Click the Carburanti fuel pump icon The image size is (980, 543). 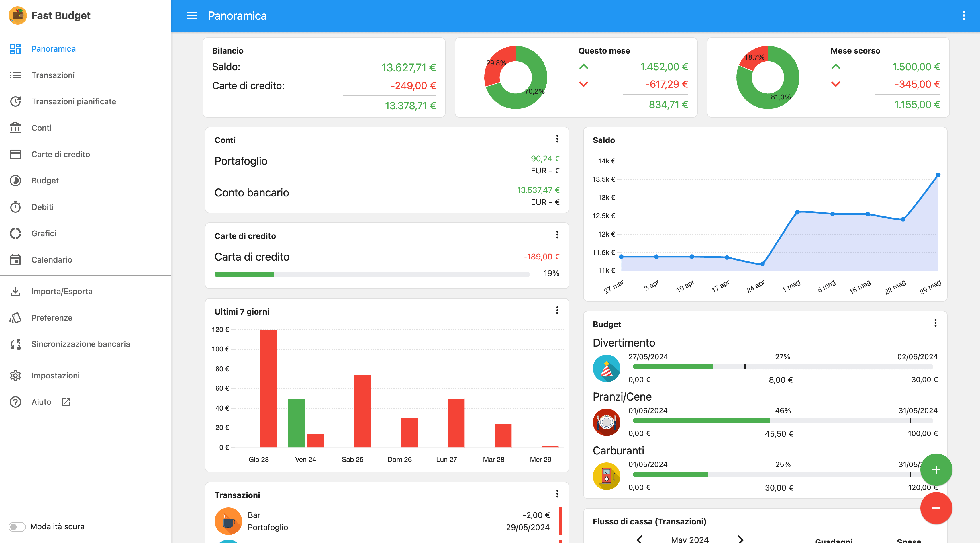coord(606,476)
